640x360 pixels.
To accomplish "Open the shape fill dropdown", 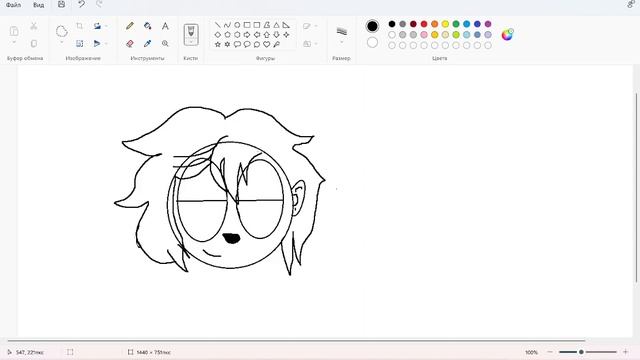I will click(x=316, y=44).
